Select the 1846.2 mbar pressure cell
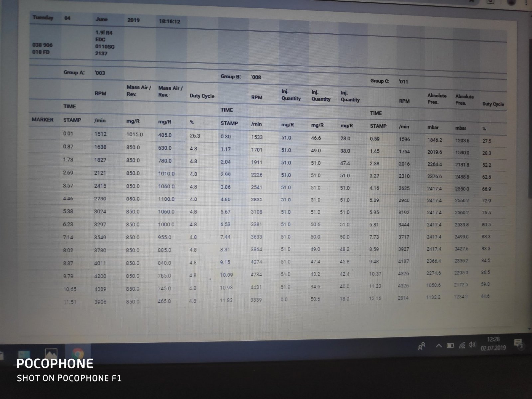532x399 pixels. tap(435, 140)
